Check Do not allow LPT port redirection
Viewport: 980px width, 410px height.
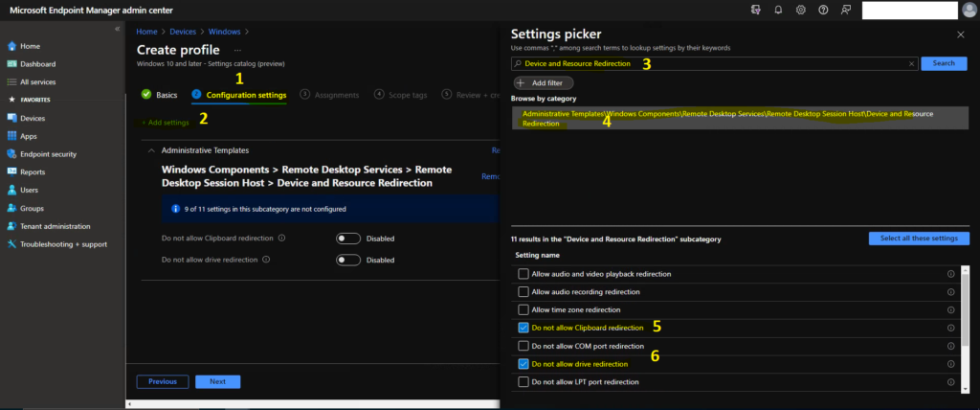(x=523, y=382)
